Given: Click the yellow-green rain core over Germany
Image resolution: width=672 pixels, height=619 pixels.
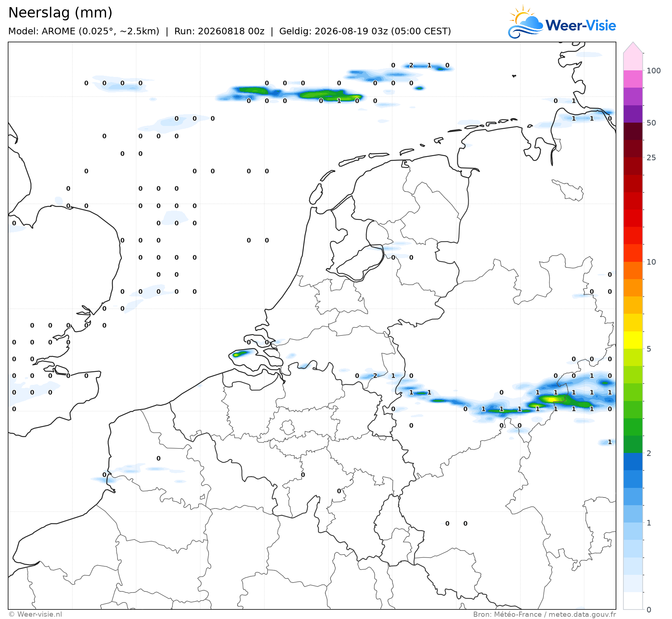Looking at the screenshot, I should point(551,399).
